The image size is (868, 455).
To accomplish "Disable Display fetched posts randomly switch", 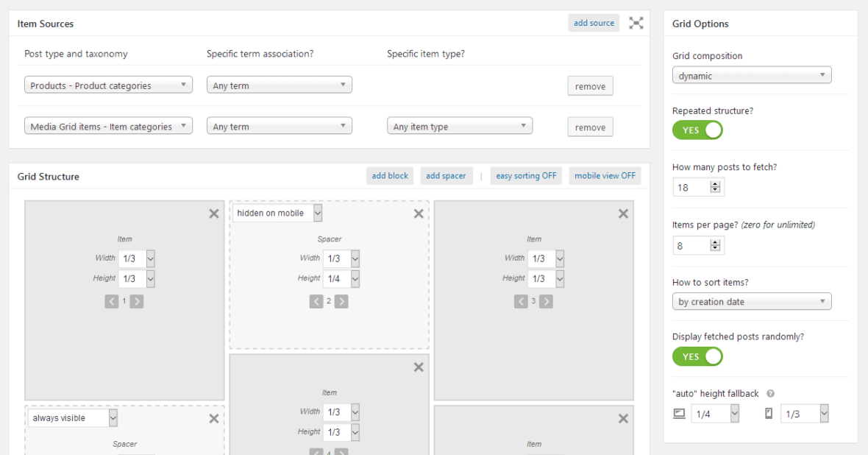I will (697, 356).
